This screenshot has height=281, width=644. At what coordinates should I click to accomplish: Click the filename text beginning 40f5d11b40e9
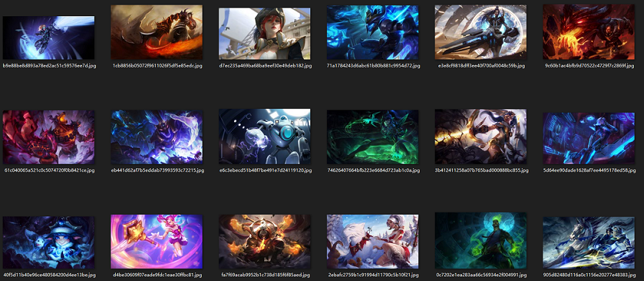49,275
